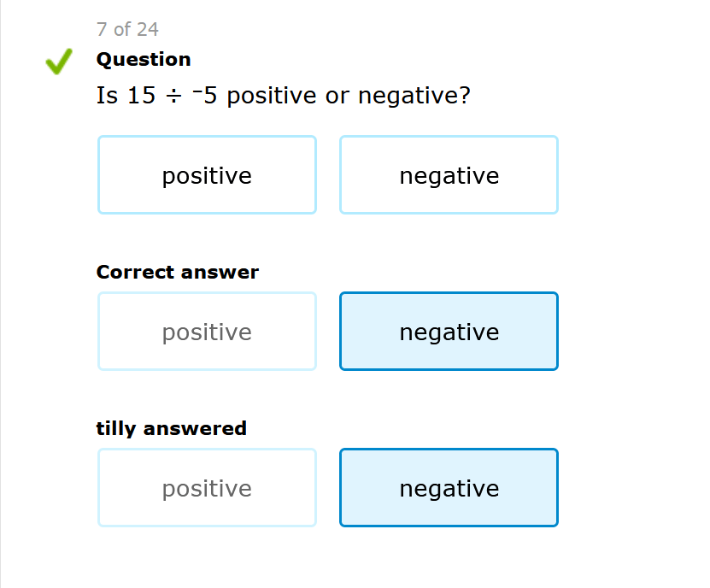Click the '7 of 24' progress counter
710x588 pixels.
[127, 30]
